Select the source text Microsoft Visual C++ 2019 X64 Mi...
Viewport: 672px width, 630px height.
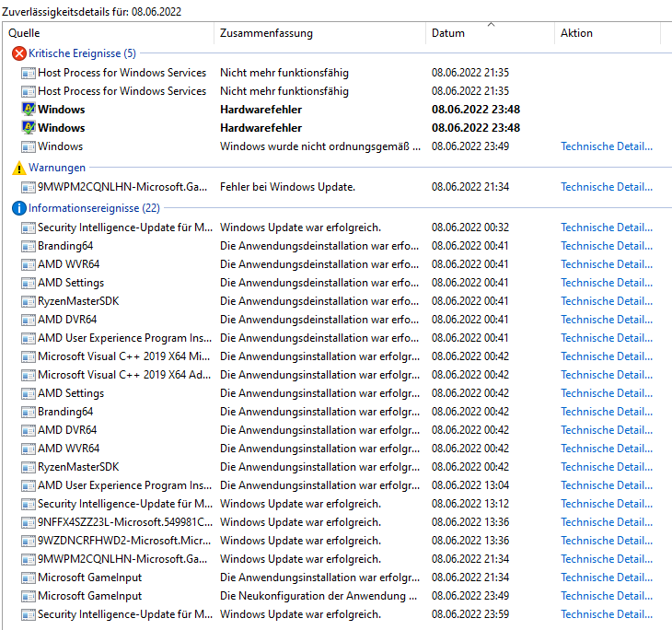pos(124,356)
